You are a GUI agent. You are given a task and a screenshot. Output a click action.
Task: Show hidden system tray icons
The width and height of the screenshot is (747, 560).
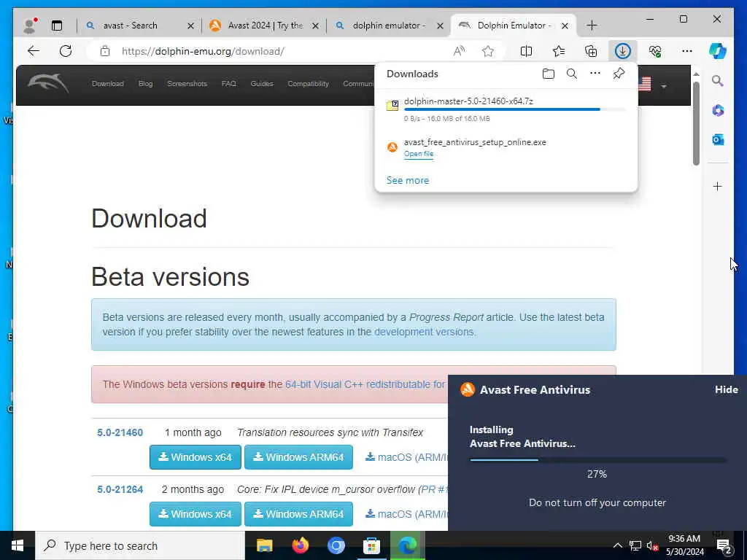pos(617,545)
